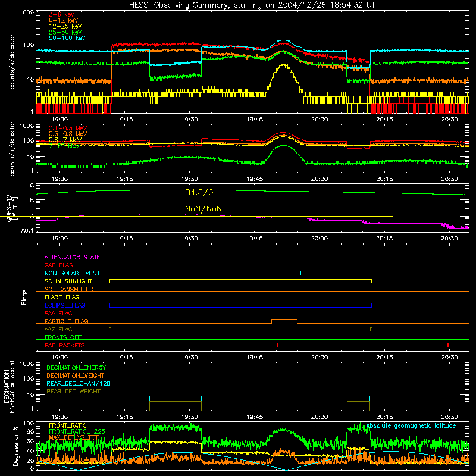Viewport: 476px width, 476px height.
Task: Select the FRONTS_OFF flag label
Action: point(63,337)
